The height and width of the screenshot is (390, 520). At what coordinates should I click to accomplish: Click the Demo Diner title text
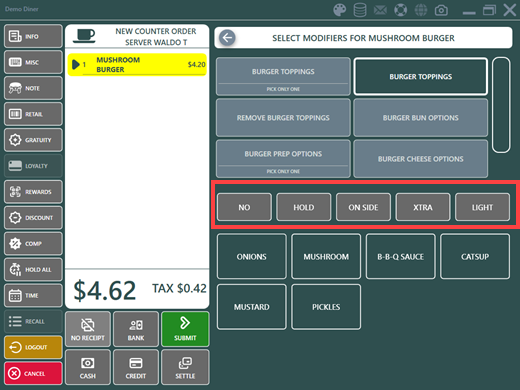[22, 9]
